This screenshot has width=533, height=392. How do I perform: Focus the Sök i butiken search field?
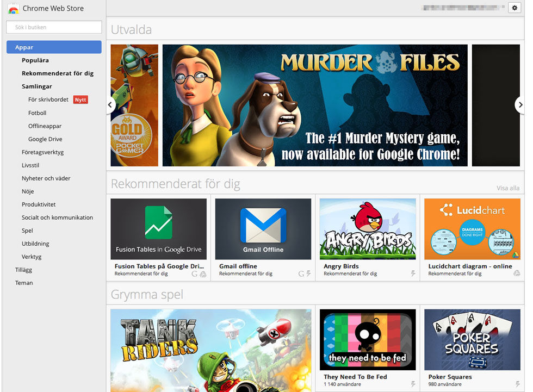point(54,27)
